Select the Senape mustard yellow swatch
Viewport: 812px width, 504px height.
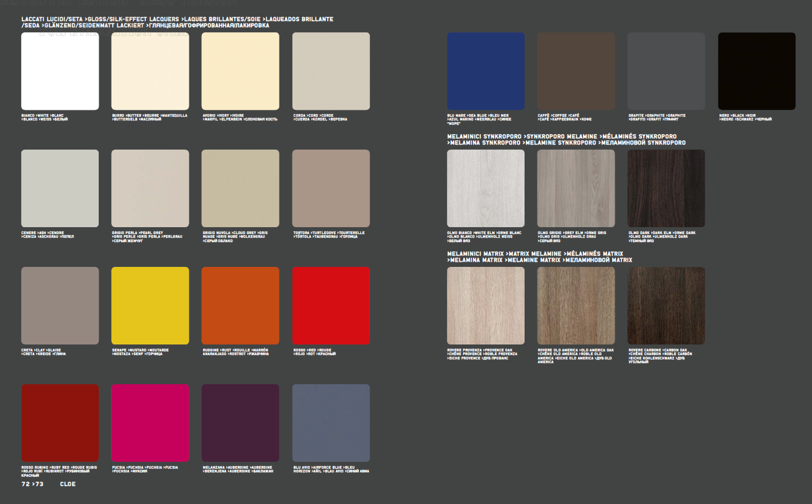150,305
